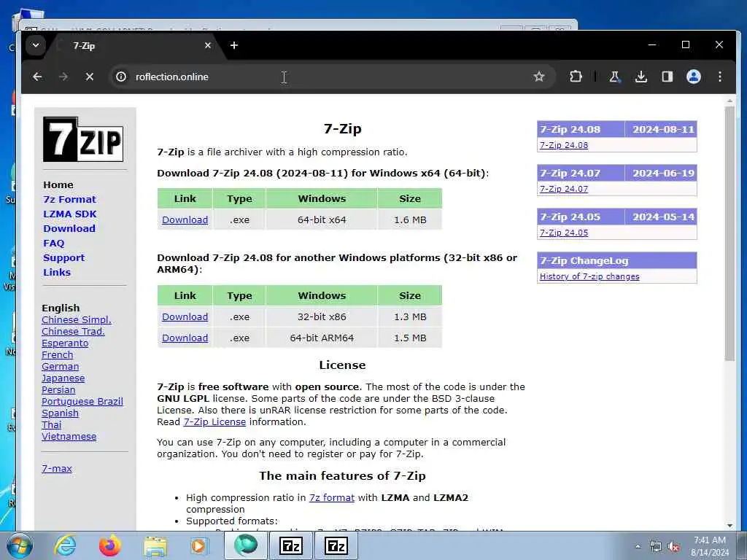747x560 pixels.
Task: Switch language to Japanese
Action: 63,378
